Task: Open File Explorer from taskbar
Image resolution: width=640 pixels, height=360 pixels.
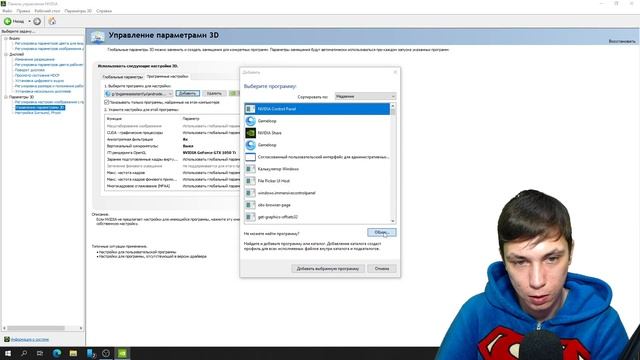Action: point(73,353)
